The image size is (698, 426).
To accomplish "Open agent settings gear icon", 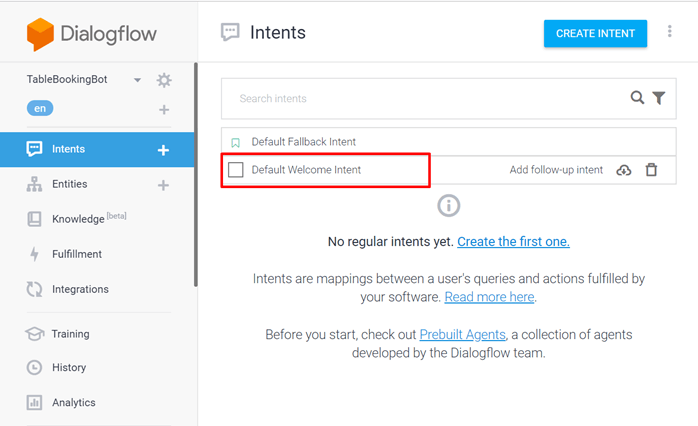I will [164, 80].
